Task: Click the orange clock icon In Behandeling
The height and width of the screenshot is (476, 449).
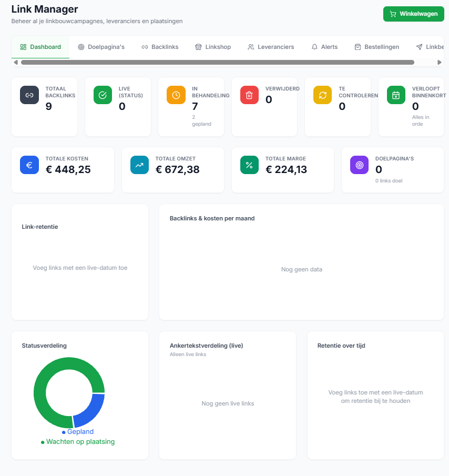Action: 176,95
